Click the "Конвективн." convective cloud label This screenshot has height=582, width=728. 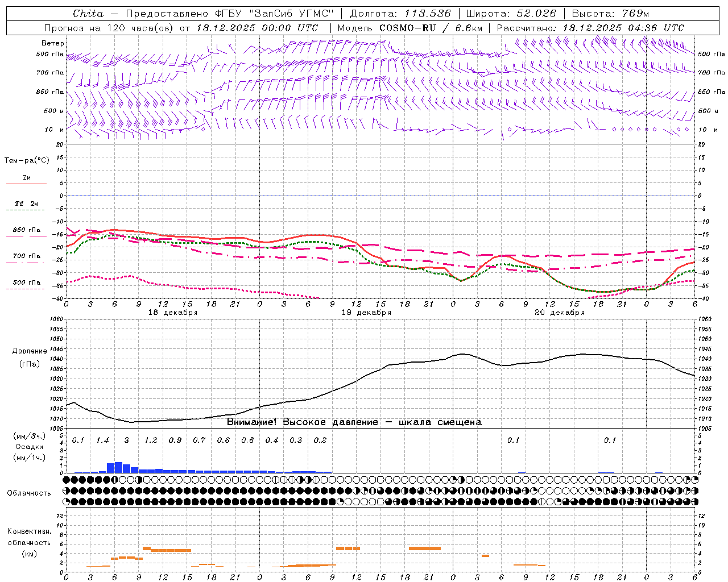(x=30, y=531)
